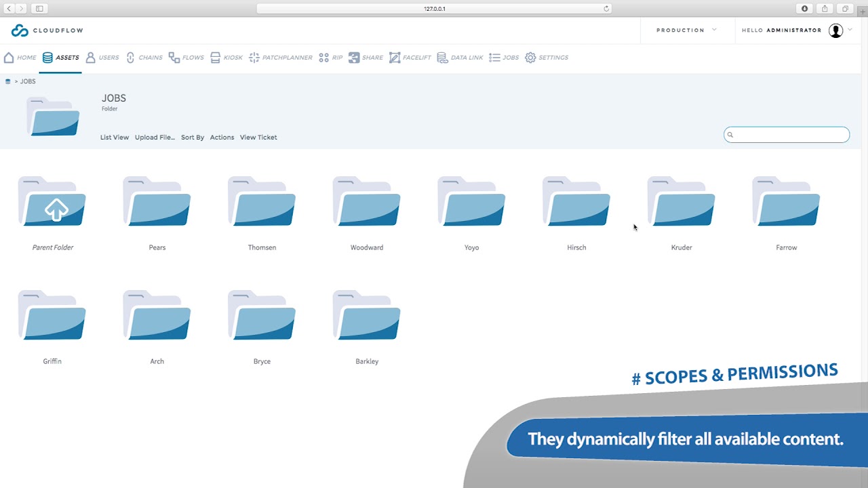Open the Flows nav icon
Viewport: 868px width, 488px height.
pyautogui.click(x=174, y=58)
